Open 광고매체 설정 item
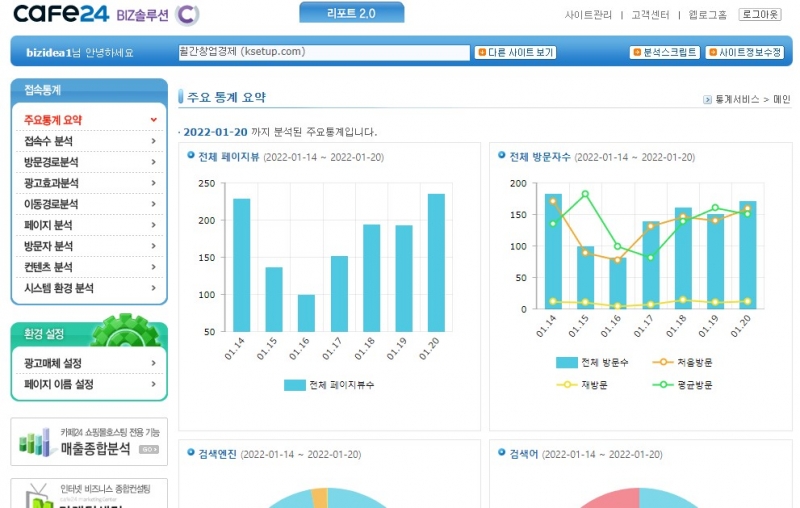The height and width of the screenshot is (508, 800). [x=53, y=363]
